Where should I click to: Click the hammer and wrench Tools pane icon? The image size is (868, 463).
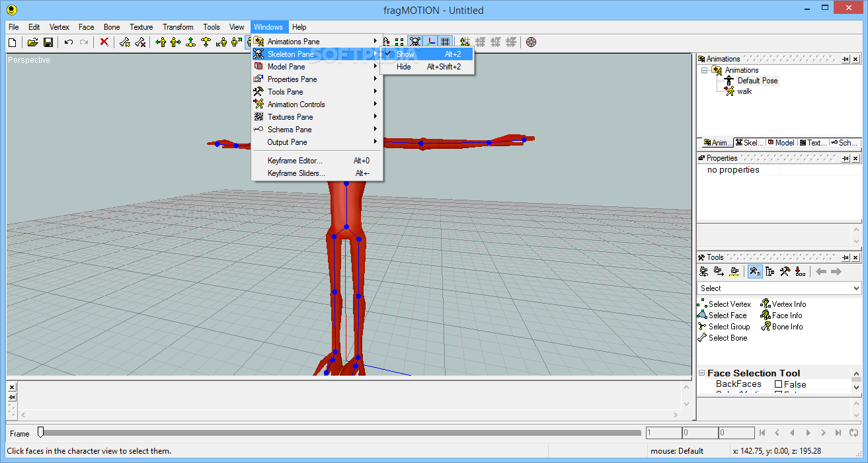tap(785, 271)
